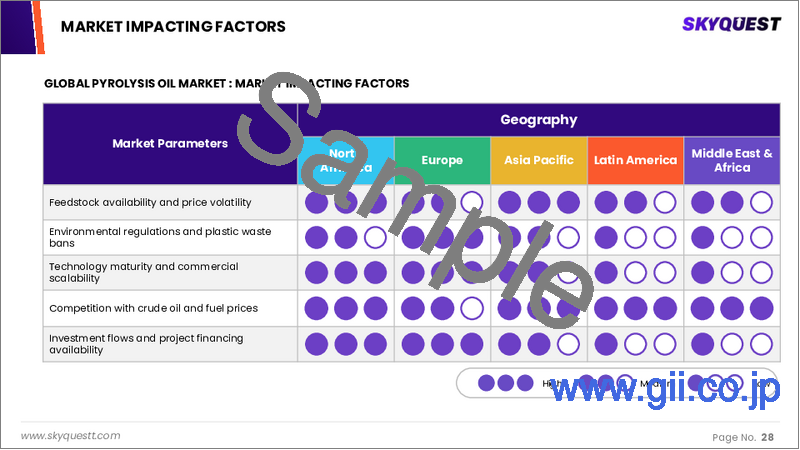Toggle empty middle Investment circle under Middle East & Africa

pos(732,344)
